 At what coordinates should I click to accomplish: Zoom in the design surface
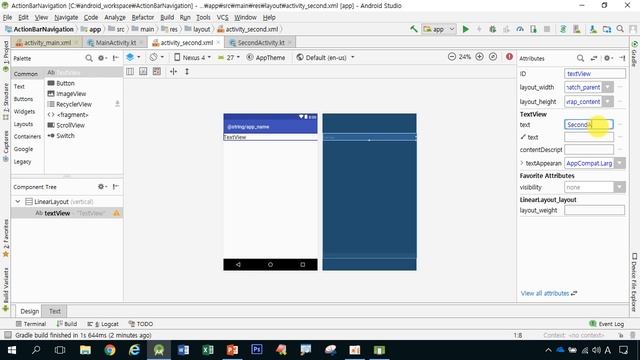click(x=480, y=57)
